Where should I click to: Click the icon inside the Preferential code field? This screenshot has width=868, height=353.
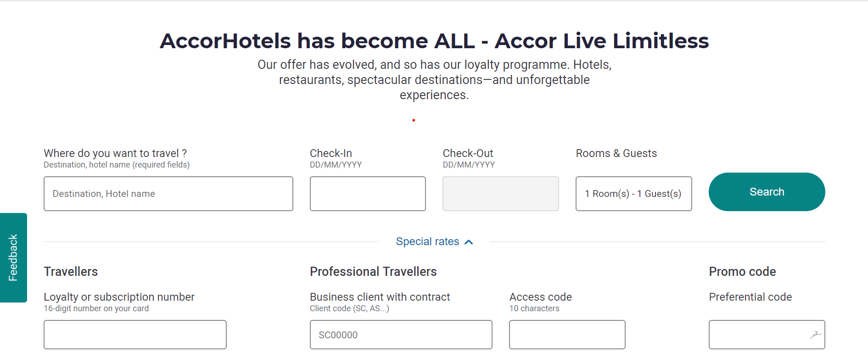pyautogui.click(x=815, y=335)
